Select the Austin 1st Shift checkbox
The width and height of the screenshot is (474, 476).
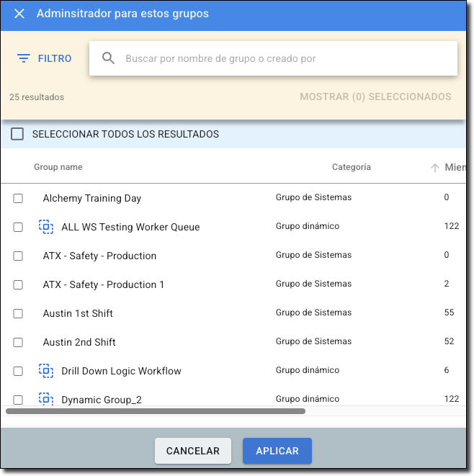(x=18, y=313)
